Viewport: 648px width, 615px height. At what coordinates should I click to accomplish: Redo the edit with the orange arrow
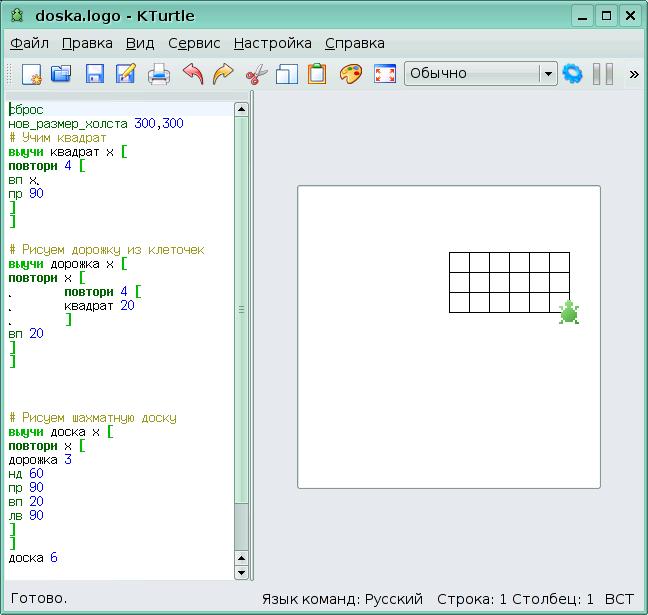222,74
